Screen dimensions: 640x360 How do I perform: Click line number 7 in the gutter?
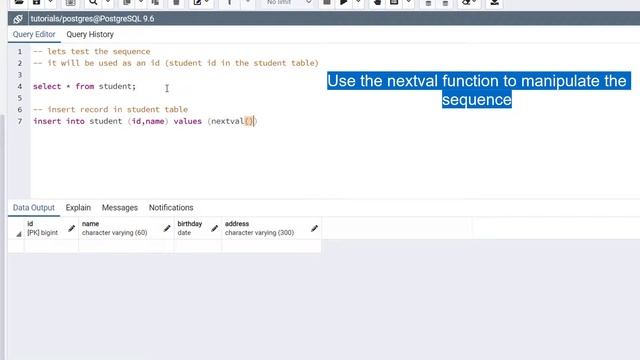pos(20,121)
